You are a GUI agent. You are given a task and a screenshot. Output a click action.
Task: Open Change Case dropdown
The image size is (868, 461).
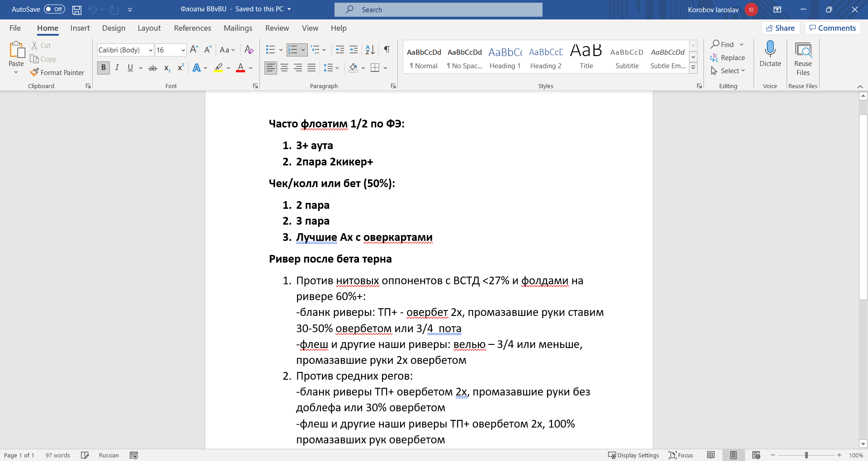(x=227, y=50)
